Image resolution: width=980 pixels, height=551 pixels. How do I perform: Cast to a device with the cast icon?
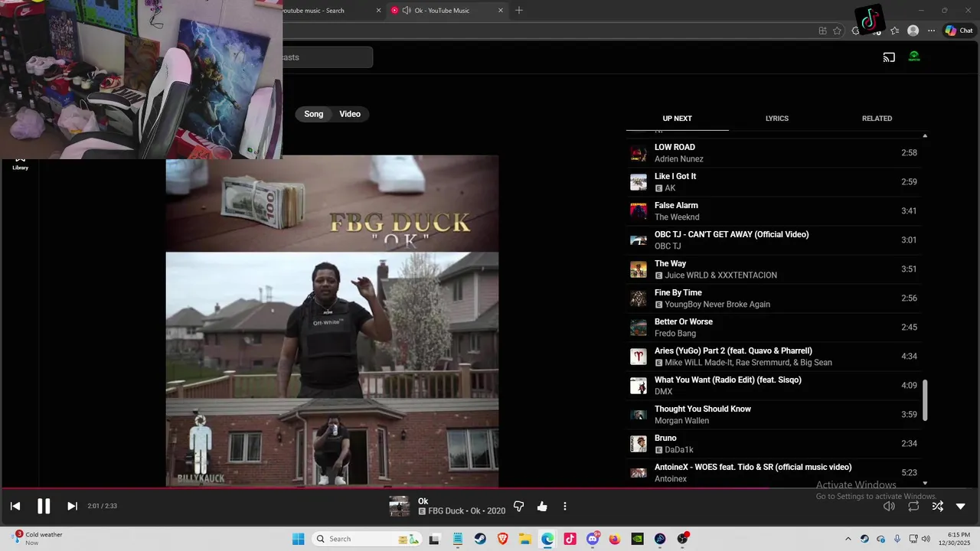pos(889,57)
